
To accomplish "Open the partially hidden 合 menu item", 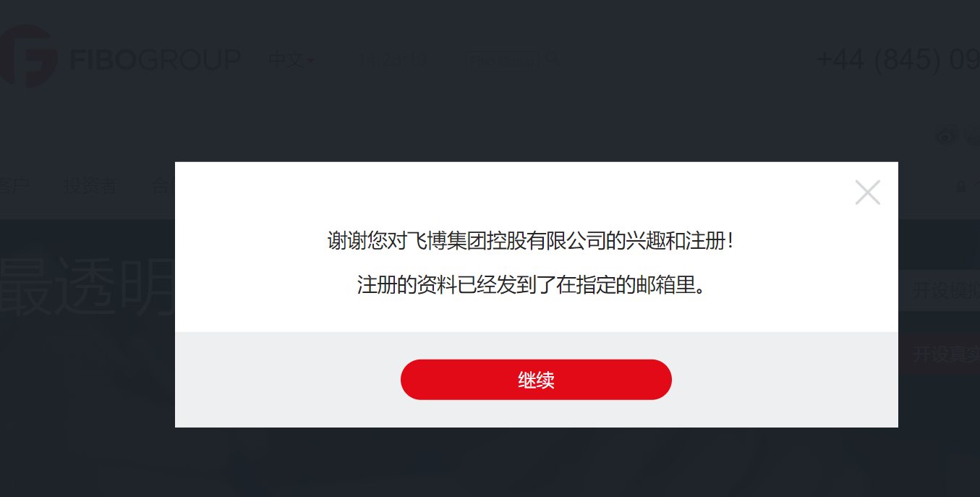I will pos(163,187).
